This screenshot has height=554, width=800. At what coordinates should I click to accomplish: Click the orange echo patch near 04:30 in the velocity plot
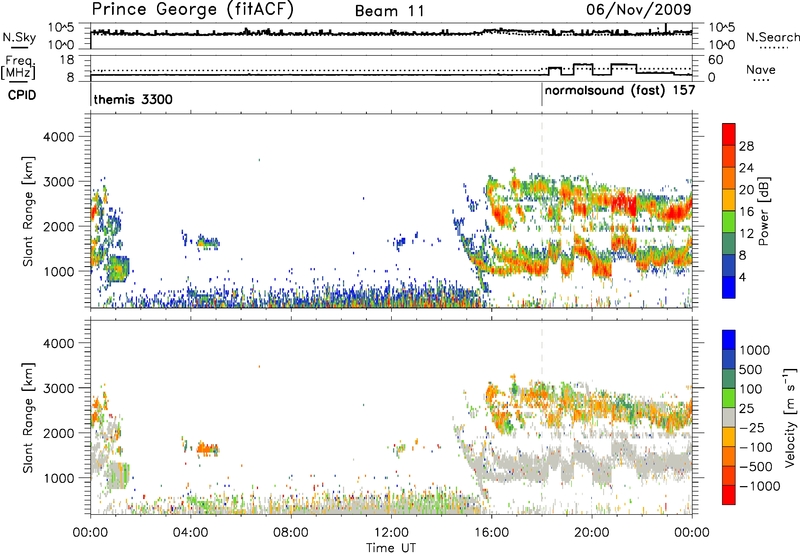coord(207,449)
